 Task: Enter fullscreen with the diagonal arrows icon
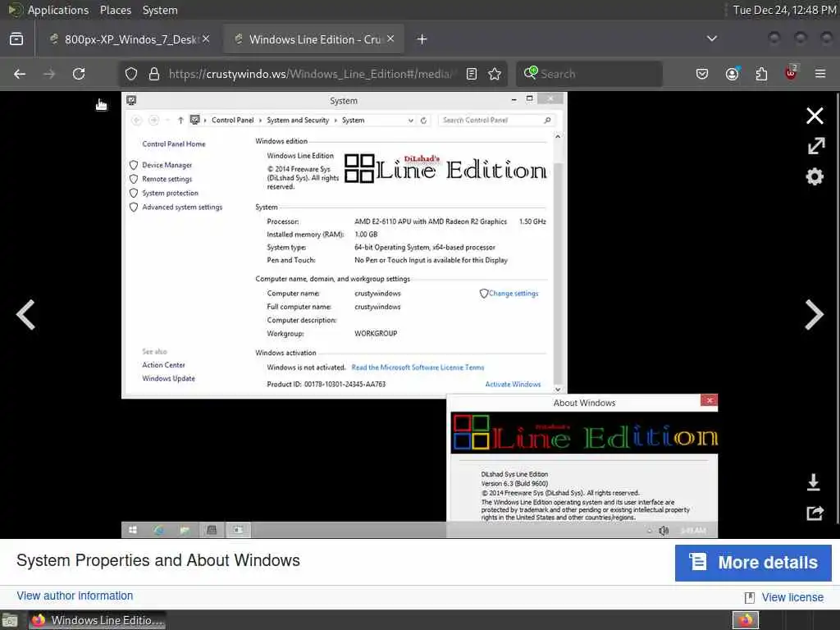815,146
